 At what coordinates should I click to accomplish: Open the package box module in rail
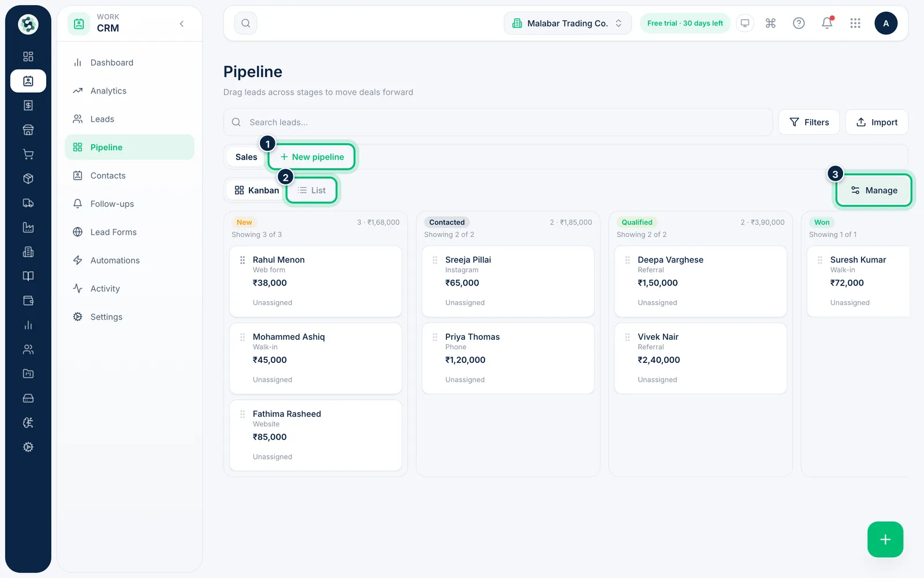pos(28,179)
